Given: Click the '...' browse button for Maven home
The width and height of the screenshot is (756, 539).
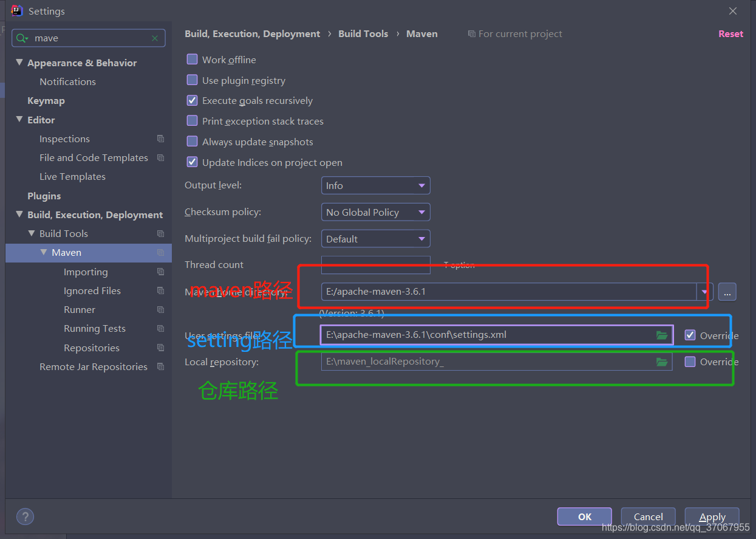Looking at the screenshot, I should [727, 292].
